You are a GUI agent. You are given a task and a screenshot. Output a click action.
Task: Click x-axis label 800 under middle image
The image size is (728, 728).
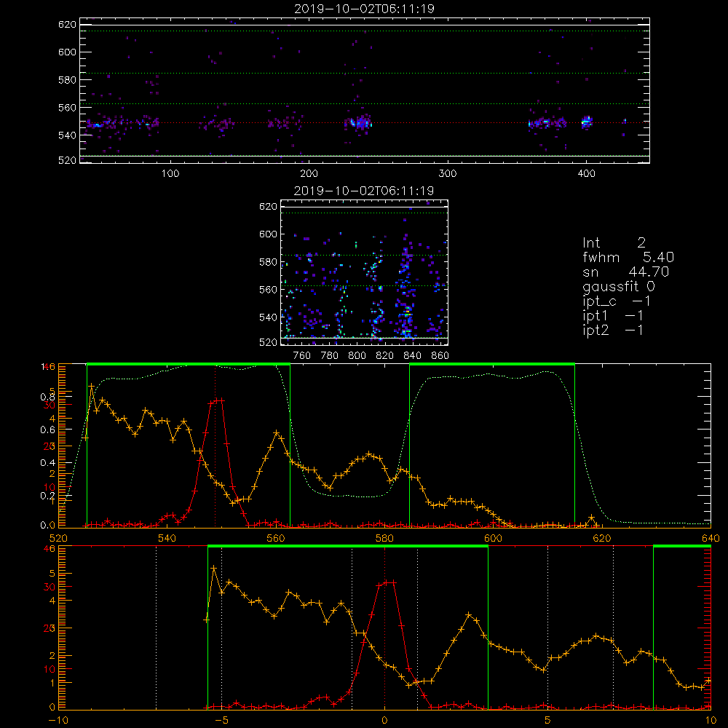tap(357, 356)
